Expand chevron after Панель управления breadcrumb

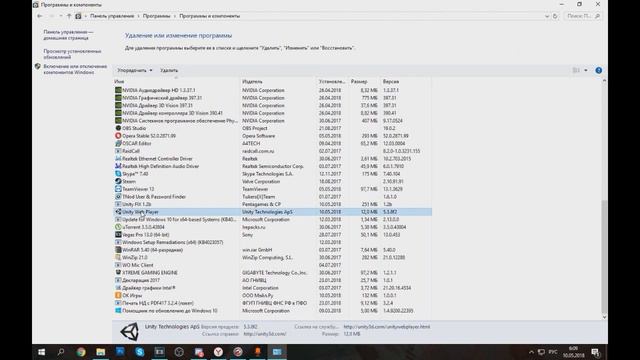(138, 16)
